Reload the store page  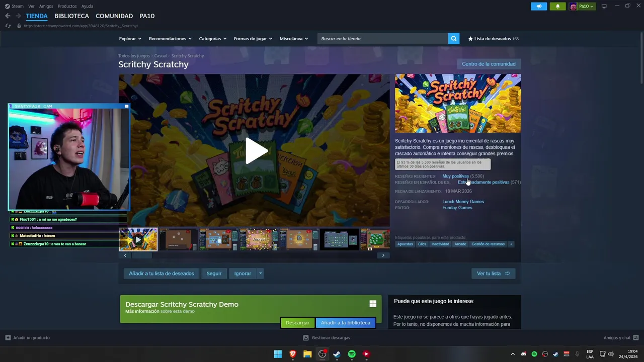point(8,26)
